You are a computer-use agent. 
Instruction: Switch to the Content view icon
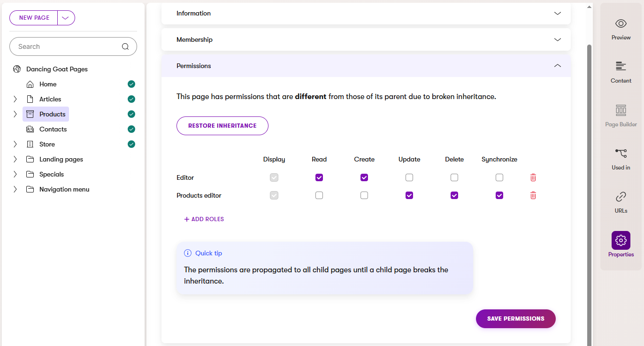click(x=621, y=66)
